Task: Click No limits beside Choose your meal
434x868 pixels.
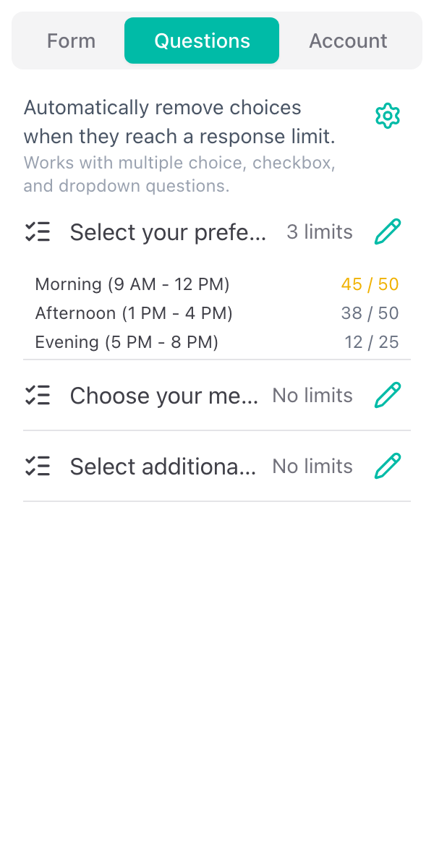Action: 312,395
